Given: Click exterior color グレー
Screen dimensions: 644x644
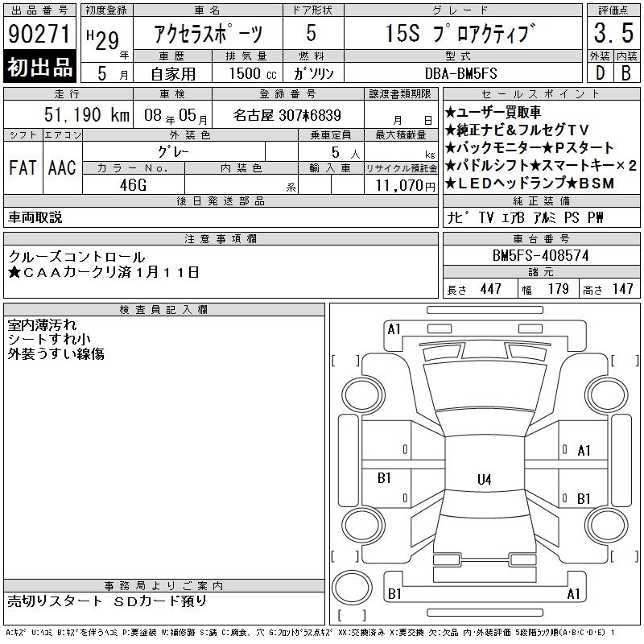Looking at the screenshot, I should pyautogui.click(x=173, y=152).
